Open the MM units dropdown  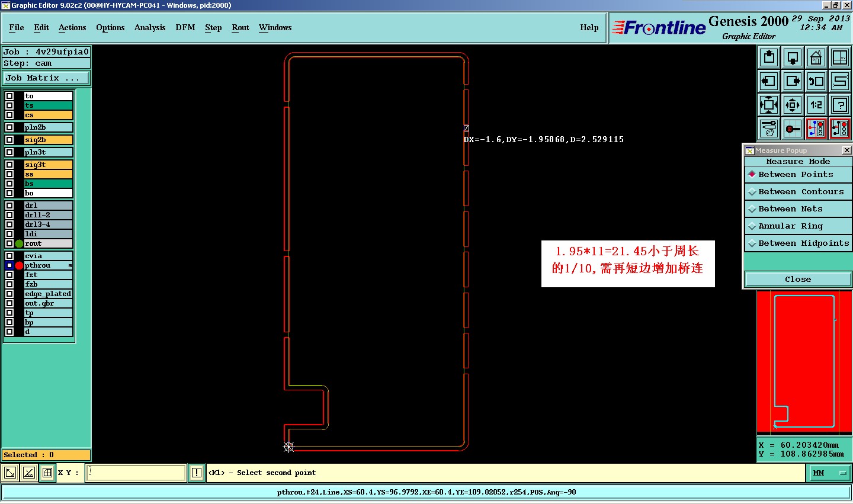point(829,473)
